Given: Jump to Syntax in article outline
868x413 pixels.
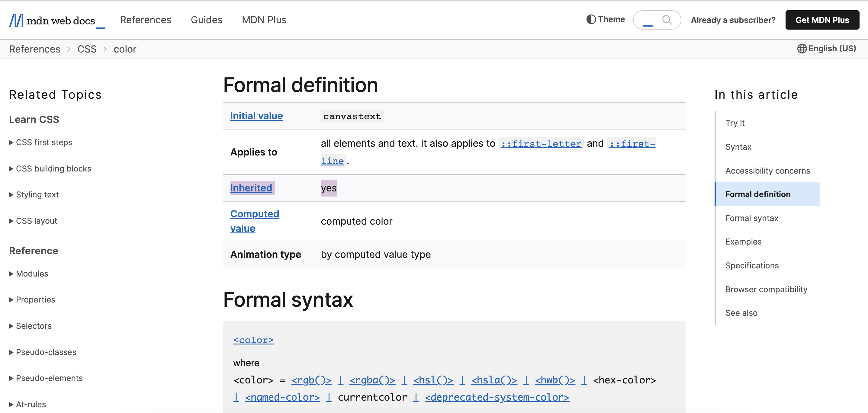Looking at the screenshot, I should pos(738,147).
